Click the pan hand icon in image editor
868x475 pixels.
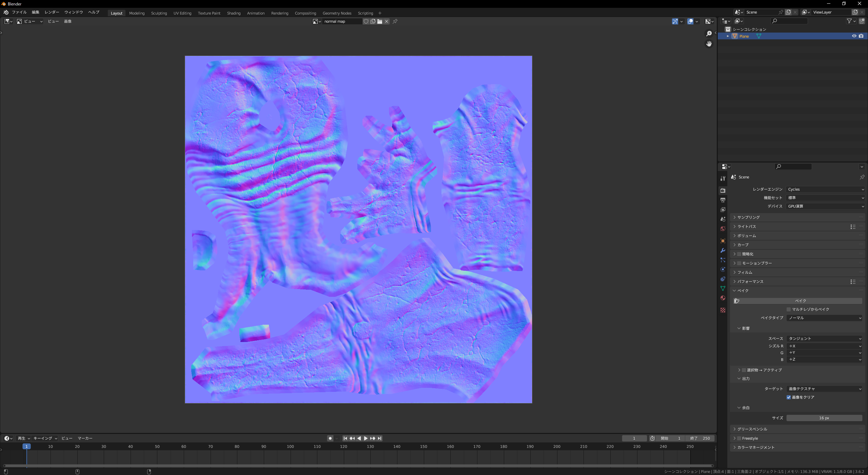[x=709, y=44]
